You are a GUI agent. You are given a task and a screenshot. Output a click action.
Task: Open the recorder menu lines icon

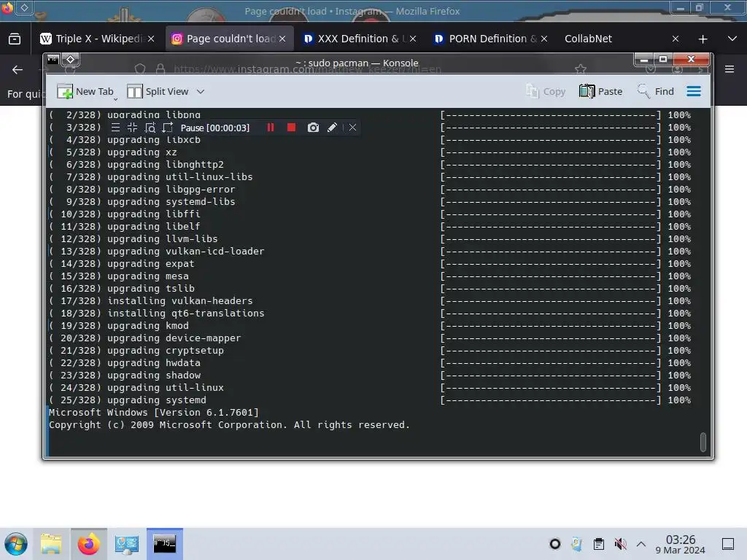[115, 128]
